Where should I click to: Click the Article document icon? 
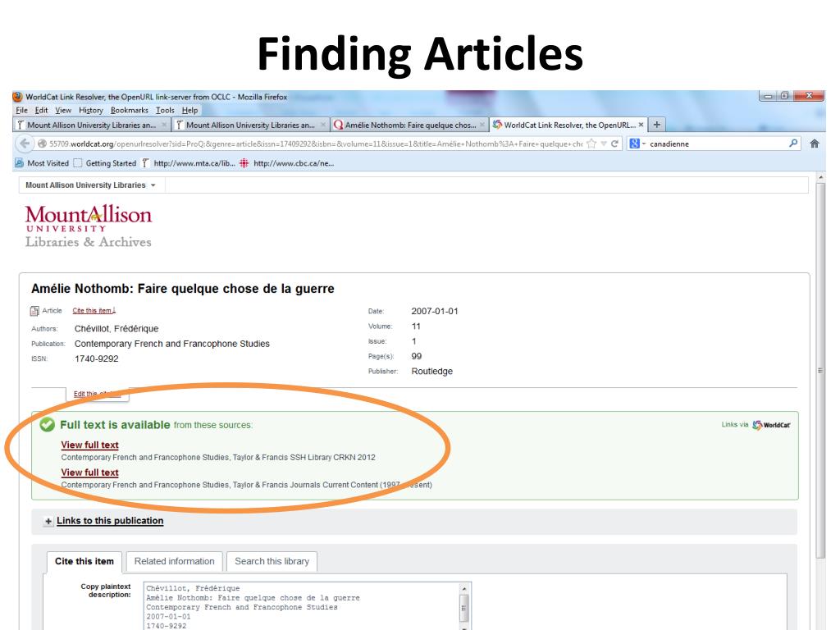coord(34,311)
